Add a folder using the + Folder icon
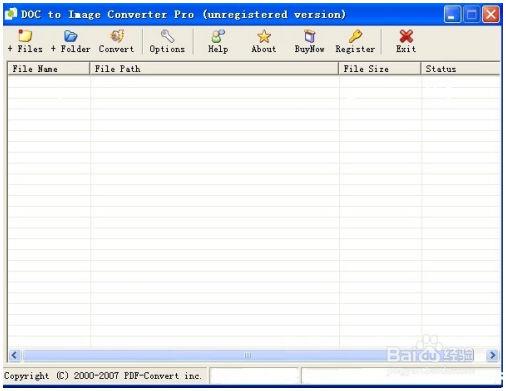The height and width of the screenshot is (391, 506). tap(70, 36)
